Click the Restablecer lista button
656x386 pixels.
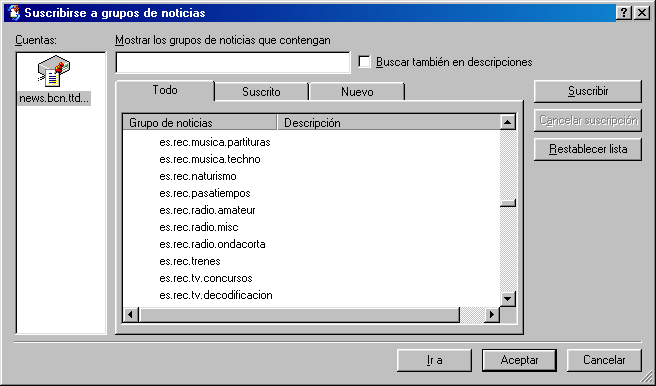pyautogui.click(x=587, y=149)
